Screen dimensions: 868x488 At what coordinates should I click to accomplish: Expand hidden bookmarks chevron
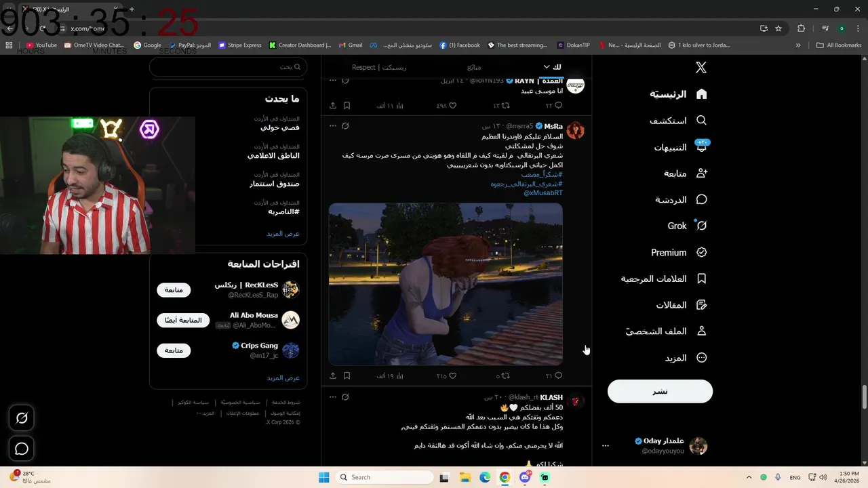pyautogui.click(x=798, y=45)
